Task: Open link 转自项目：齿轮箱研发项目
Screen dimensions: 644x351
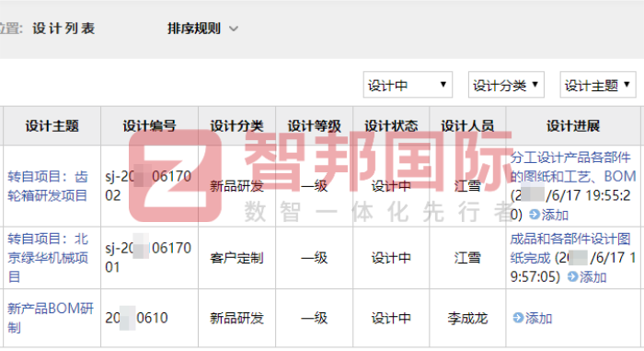Action: click(48, 185)
